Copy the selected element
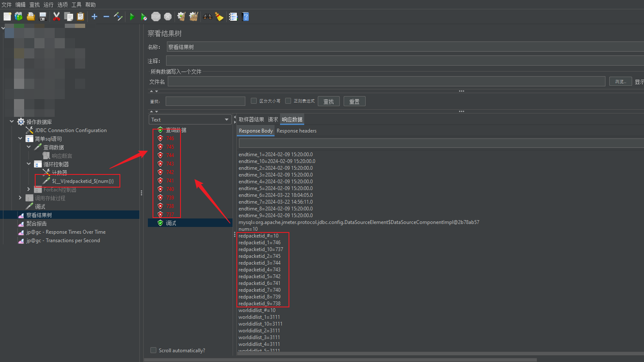Screen dimensions: 644x362 [69, 17]
